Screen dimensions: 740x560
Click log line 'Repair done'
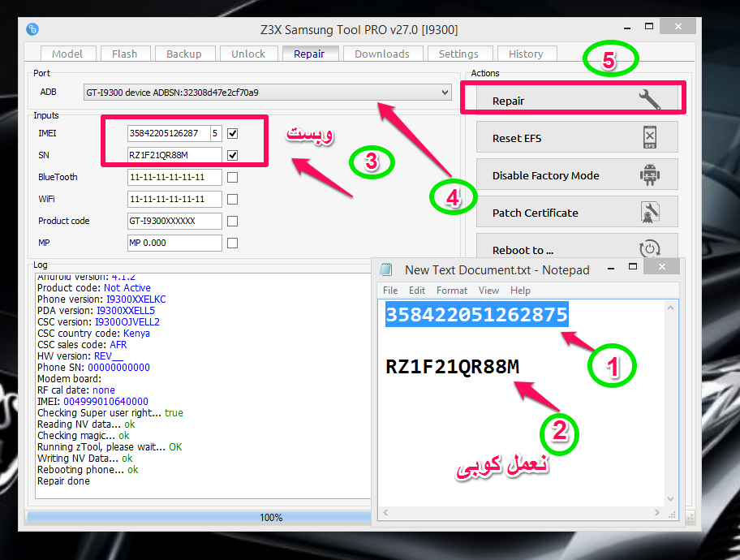click(x=64, y=481)
